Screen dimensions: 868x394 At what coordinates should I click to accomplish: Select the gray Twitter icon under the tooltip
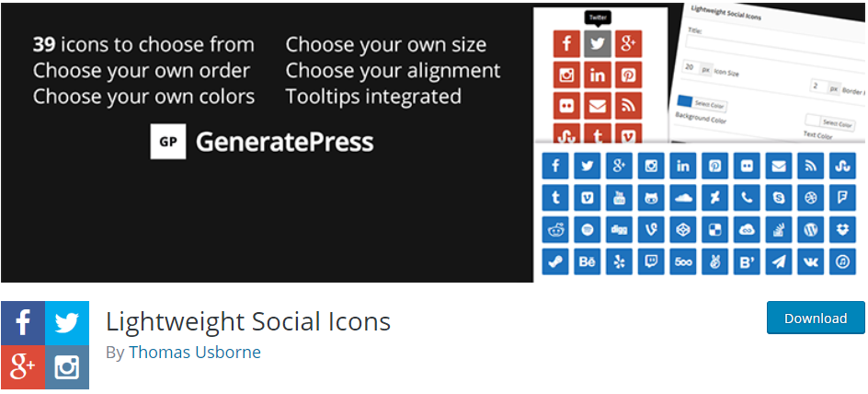click(x=598, y=44)
